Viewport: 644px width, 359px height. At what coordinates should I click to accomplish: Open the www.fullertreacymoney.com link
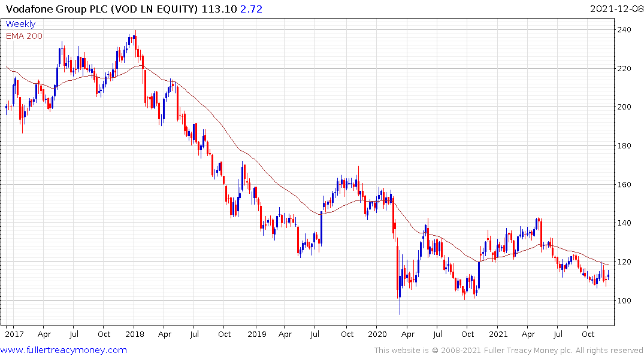pos(64,350)
